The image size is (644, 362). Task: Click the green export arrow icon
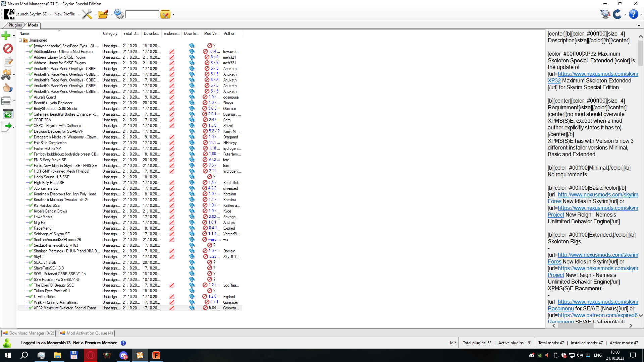[7, 127]
